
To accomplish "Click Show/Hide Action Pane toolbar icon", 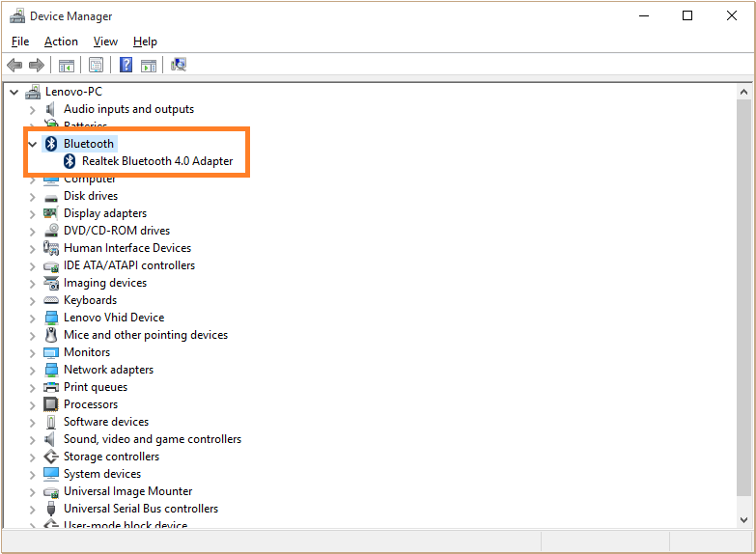I will 149,65.
